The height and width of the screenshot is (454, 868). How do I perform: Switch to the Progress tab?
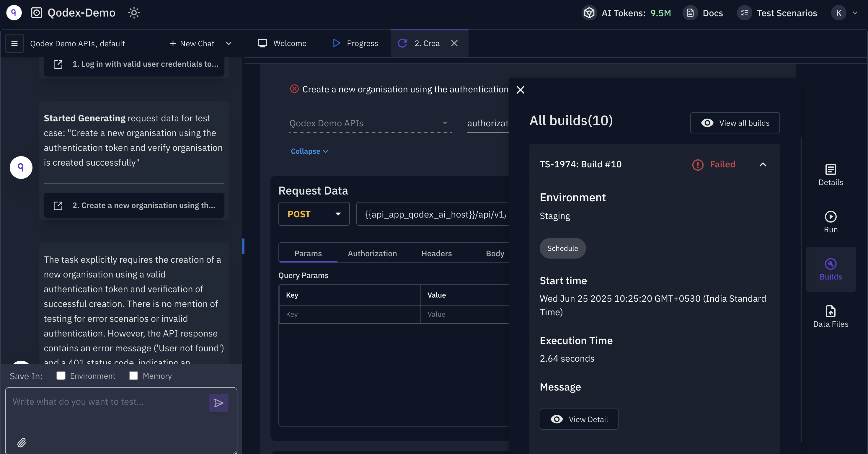point(355,43)
